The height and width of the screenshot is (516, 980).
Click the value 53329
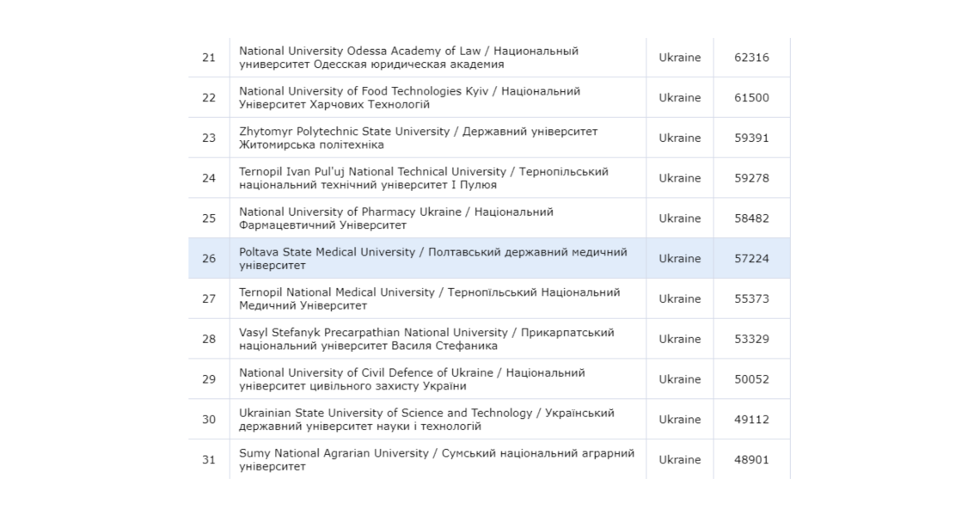tap(751, 339)
